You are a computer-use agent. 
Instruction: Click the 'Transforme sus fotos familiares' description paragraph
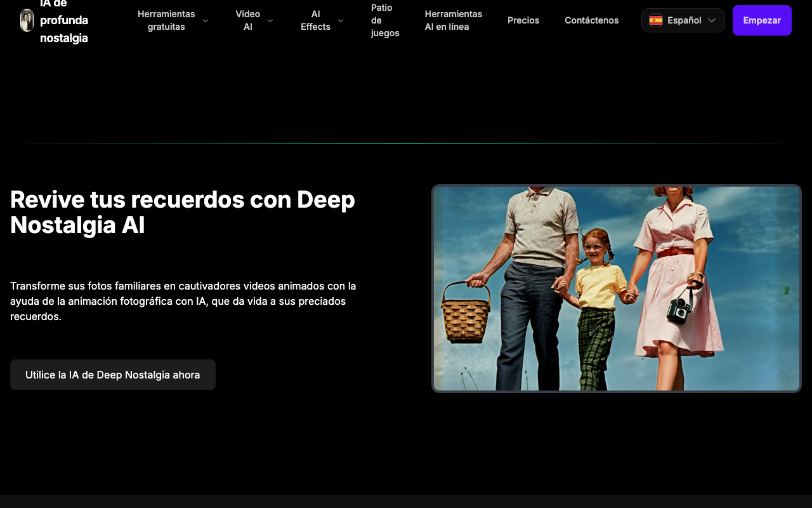point(183,301)
